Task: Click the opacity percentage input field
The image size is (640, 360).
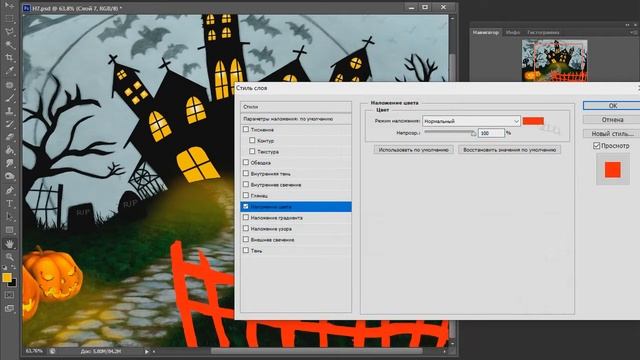Action: (x=491, y=133)
